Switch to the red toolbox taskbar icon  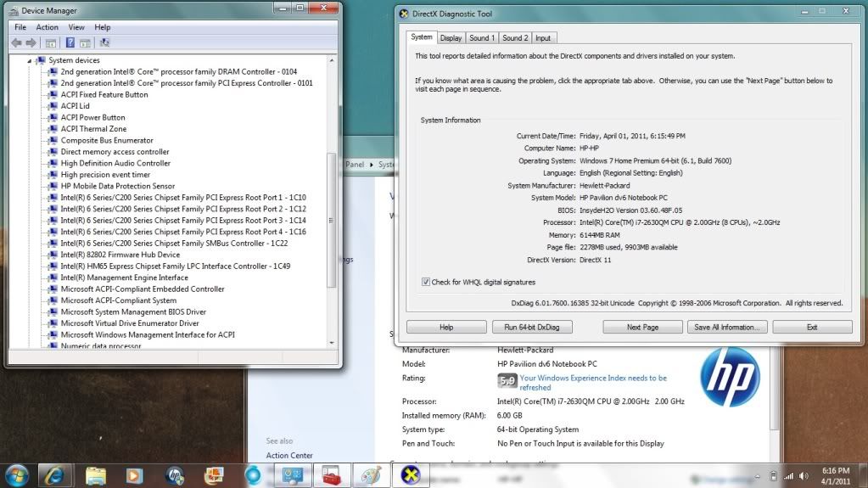332,476
